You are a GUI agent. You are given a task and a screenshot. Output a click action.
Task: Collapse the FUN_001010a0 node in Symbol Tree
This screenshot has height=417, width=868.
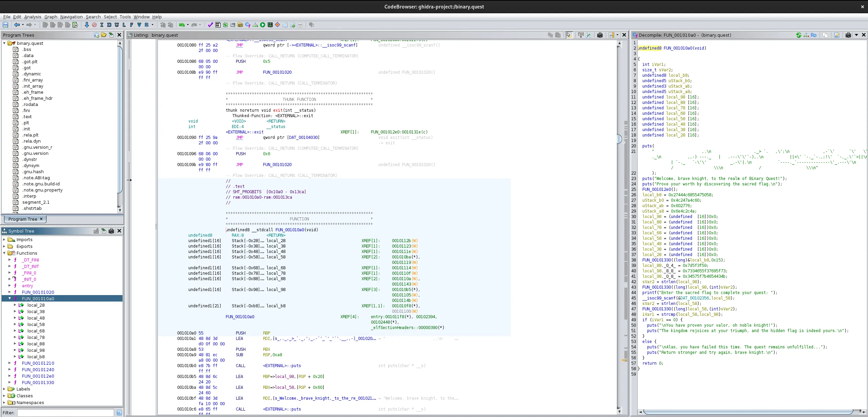coord(10,298)
